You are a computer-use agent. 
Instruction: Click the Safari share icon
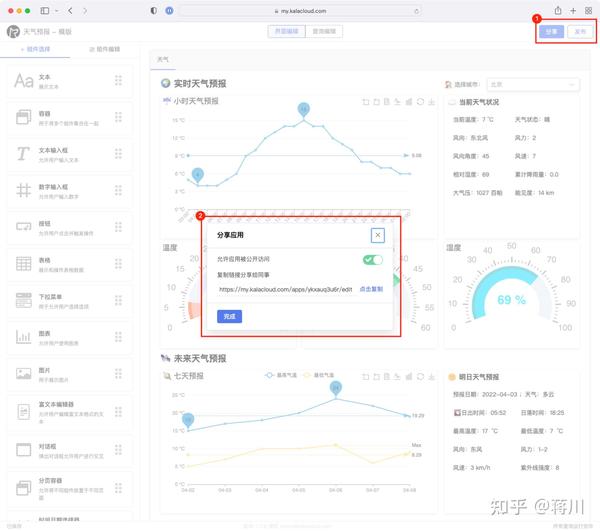(558, 11)
